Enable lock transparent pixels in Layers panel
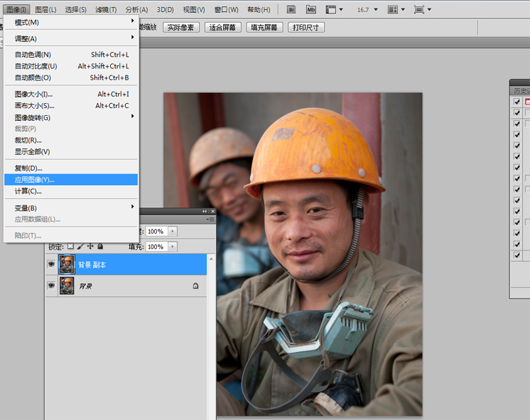This screenshot has height=420, width=530. click(x=71, y=246)
